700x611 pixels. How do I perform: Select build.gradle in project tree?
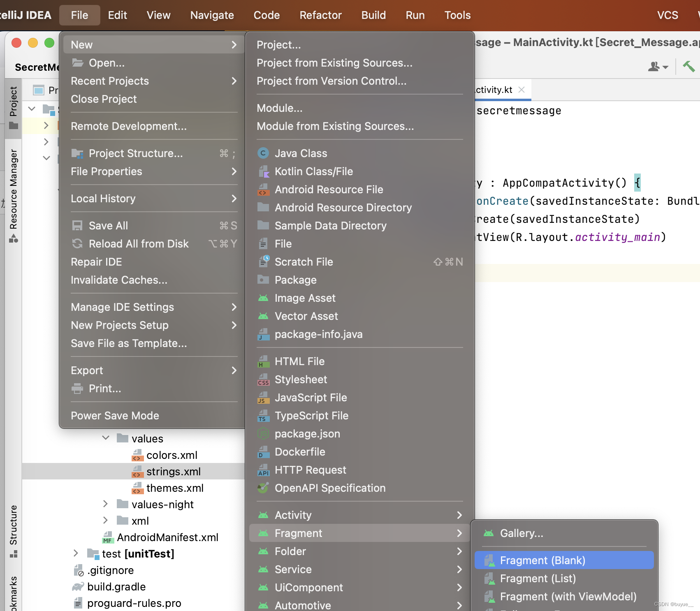(x=116, y=587)
